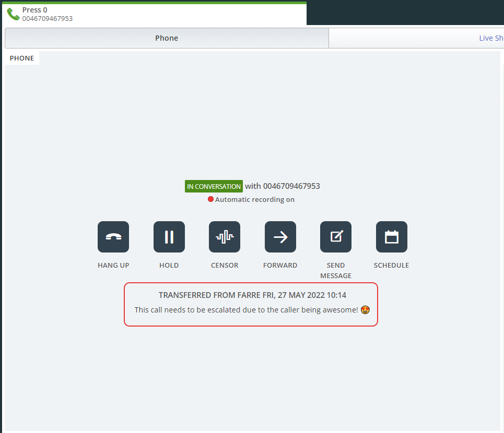Select the PHONE panel header tab
The height and width of the screenshot is (433, 504).
(x=22, y=58)
